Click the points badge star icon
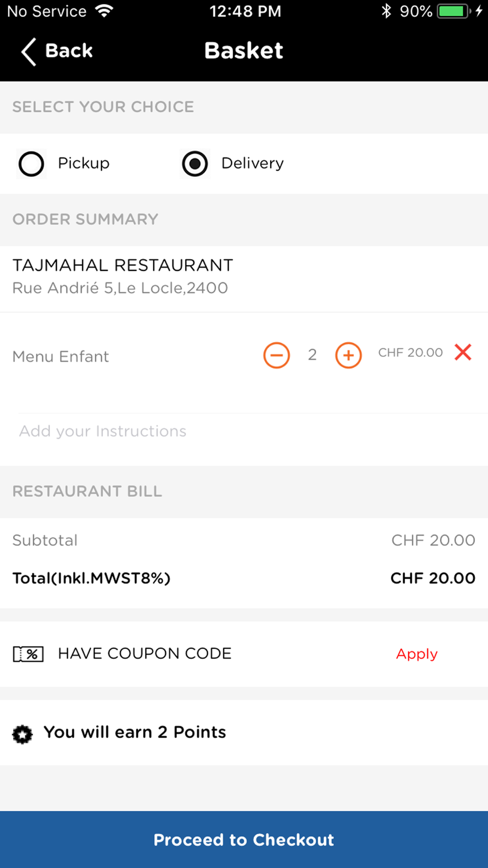This screenshot has width=488, height=868. tap(22, 734)
